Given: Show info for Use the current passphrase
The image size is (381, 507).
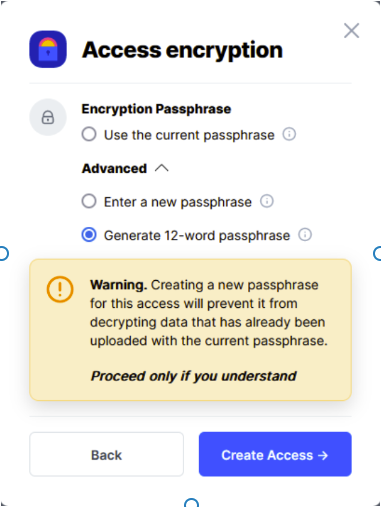Looking at the screenshot, I should pos(289,134).
